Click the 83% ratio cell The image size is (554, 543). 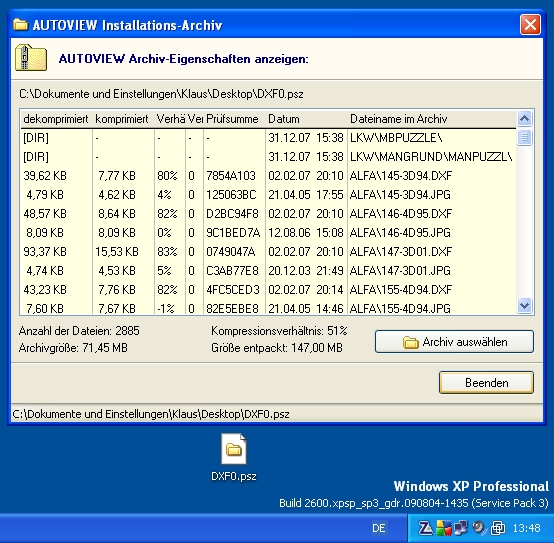pyautogui.click(x=167, y=252)
